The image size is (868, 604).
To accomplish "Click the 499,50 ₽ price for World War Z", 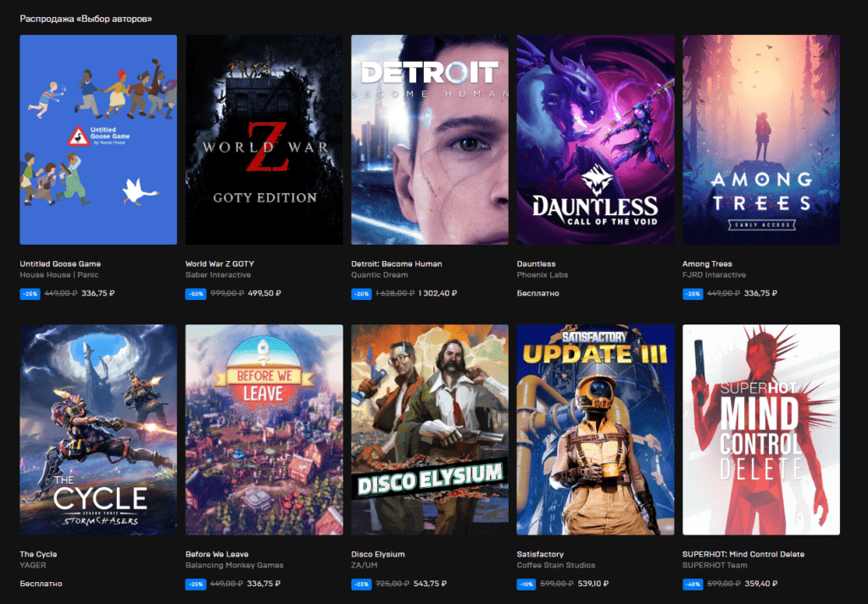I will pos(264,293).
